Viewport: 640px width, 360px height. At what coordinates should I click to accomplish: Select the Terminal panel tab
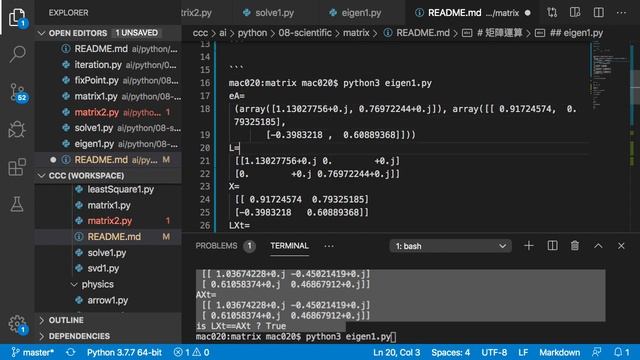tap(289, 246)
